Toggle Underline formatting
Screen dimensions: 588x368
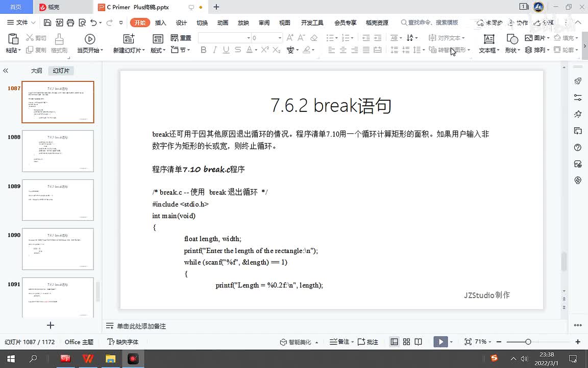(226, 50)
